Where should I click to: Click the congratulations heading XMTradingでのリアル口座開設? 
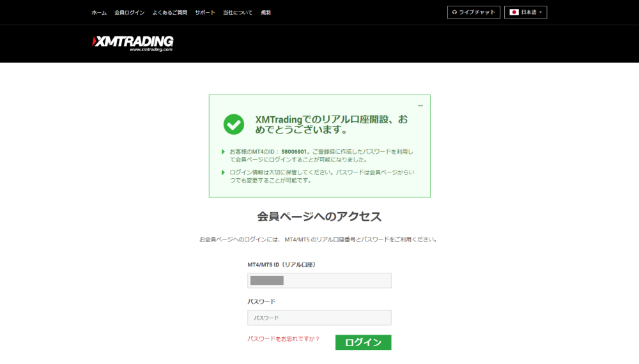331,125
